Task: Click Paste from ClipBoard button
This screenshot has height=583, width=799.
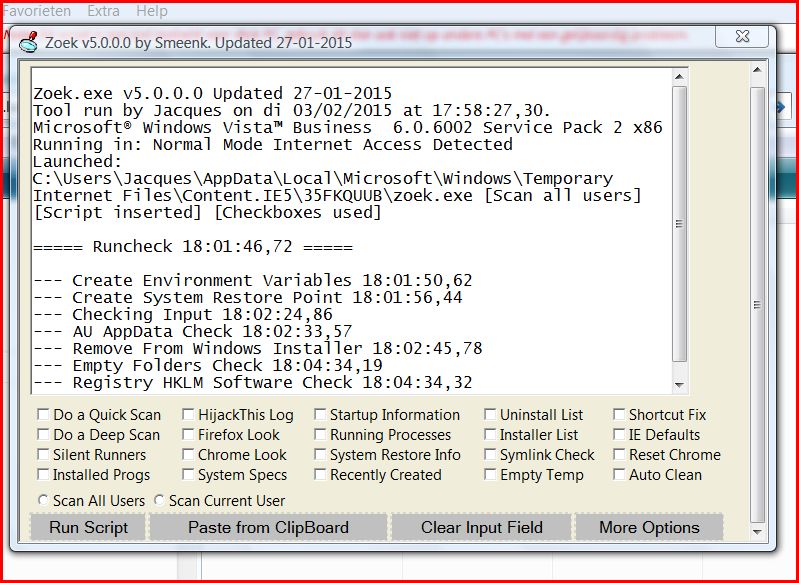Action: (268, 527)
